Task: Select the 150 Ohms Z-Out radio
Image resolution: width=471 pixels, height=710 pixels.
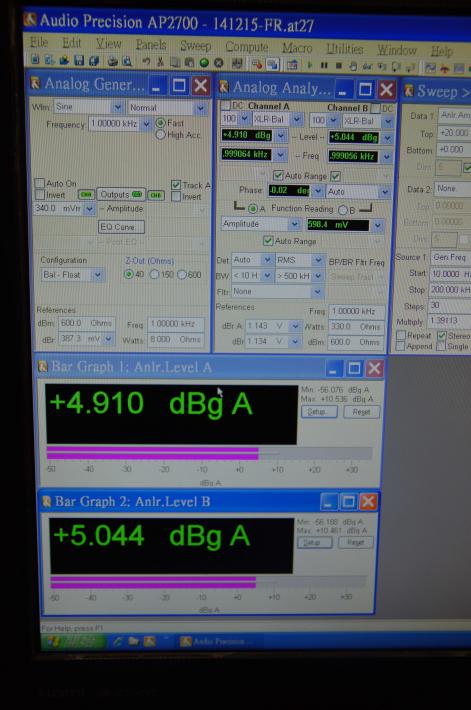Action: point(154,274)
